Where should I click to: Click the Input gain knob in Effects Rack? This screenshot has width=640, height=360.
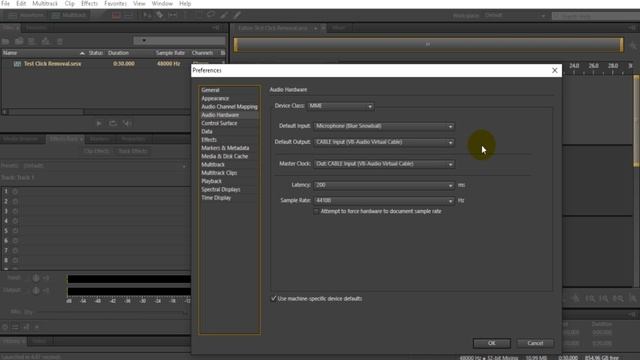click(36, 278)
